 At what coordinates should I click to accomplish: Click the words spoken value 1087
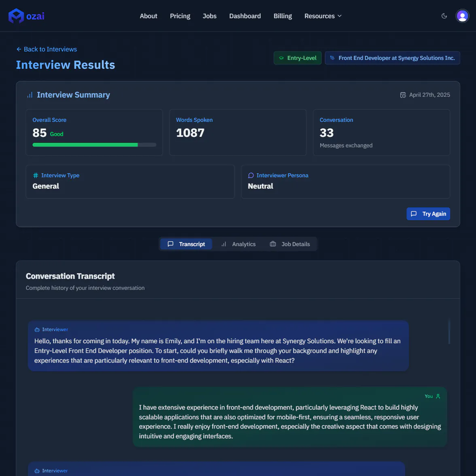(190, 133)
